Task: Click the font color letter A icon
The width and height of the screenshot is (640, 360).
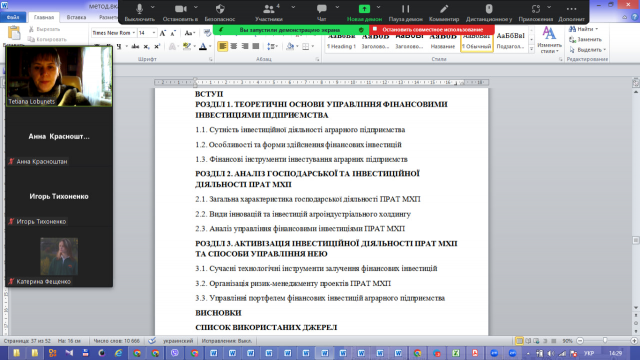Action: click(203, 47)
